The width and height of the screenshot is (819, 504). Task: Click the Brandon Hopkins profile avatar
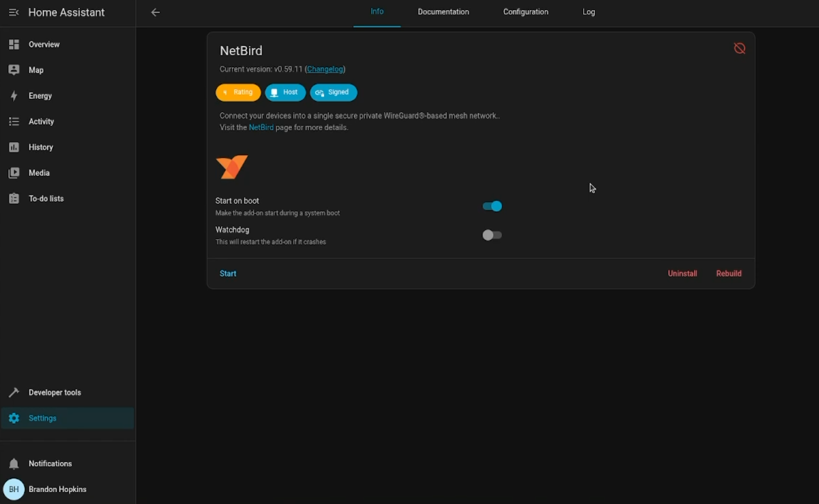14,489
